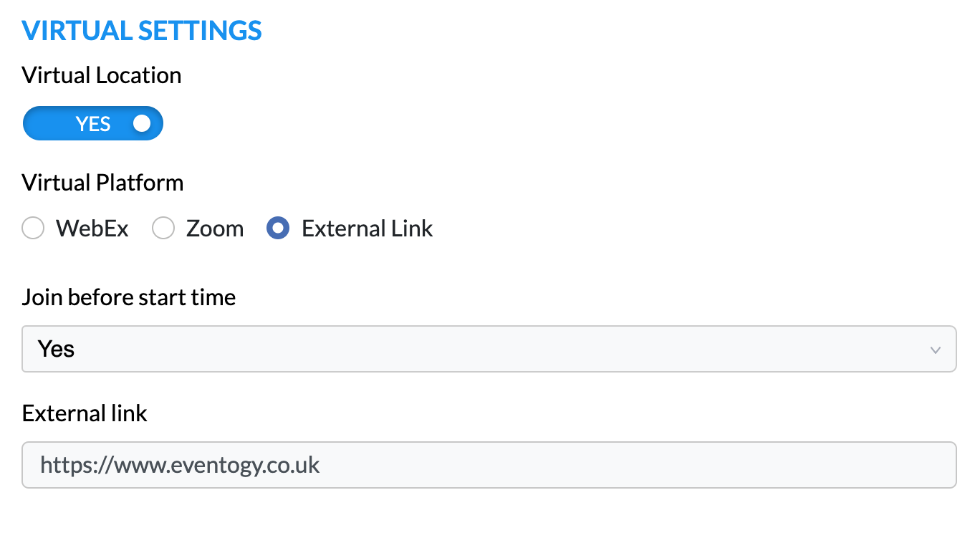Screen dimensions: 980x533
Task: Click the Join before start time label
Action: tap(129, 297)
